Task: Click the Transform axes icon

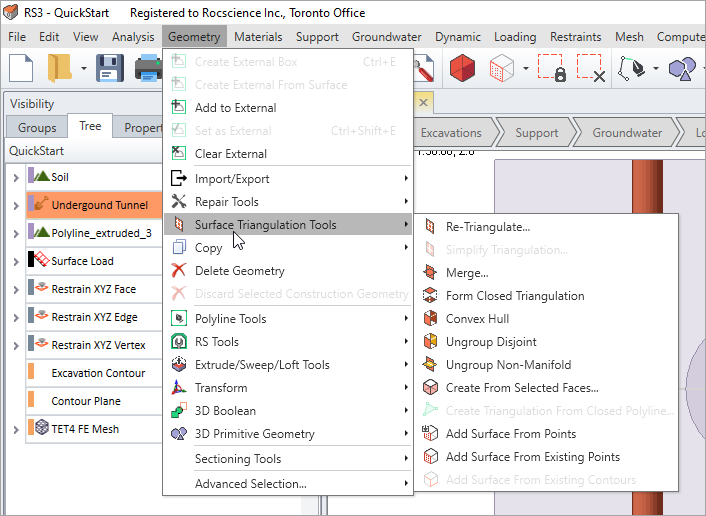Action: pyautogui.click(x=179, y=387)
